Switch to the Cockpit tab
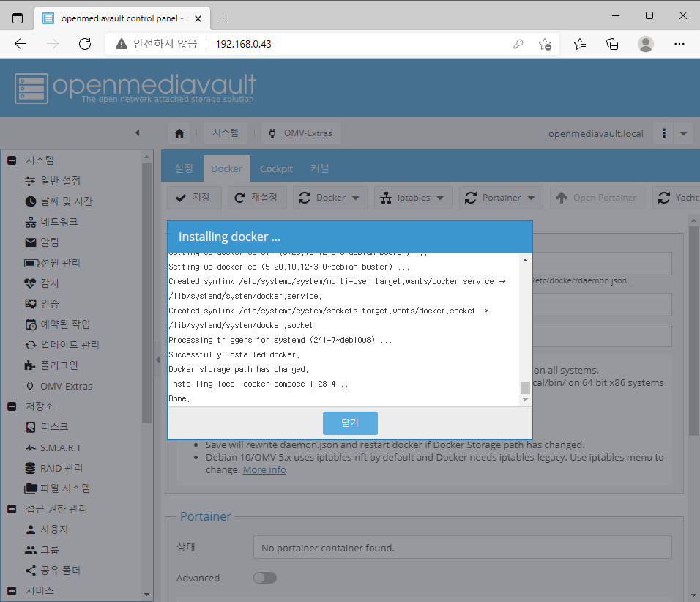 276,168
